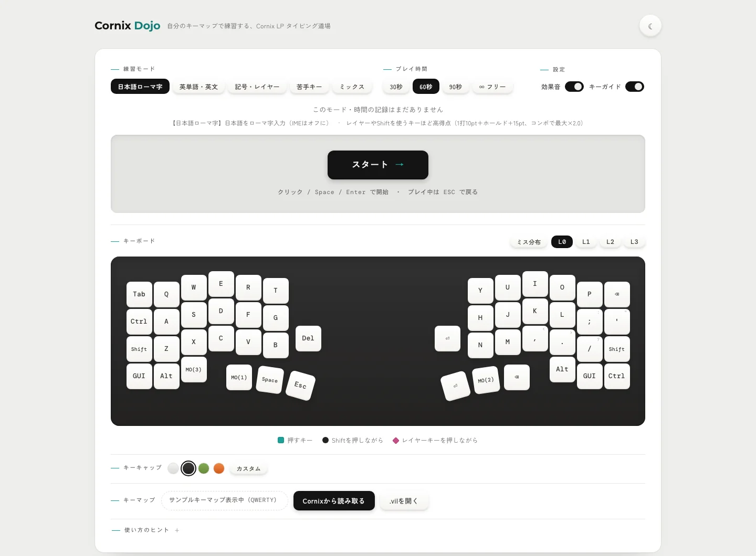Click the MO(2) layer key
The height and width of the screenshot is (556, 756).
pyautogui.click(x=486, y=380)
